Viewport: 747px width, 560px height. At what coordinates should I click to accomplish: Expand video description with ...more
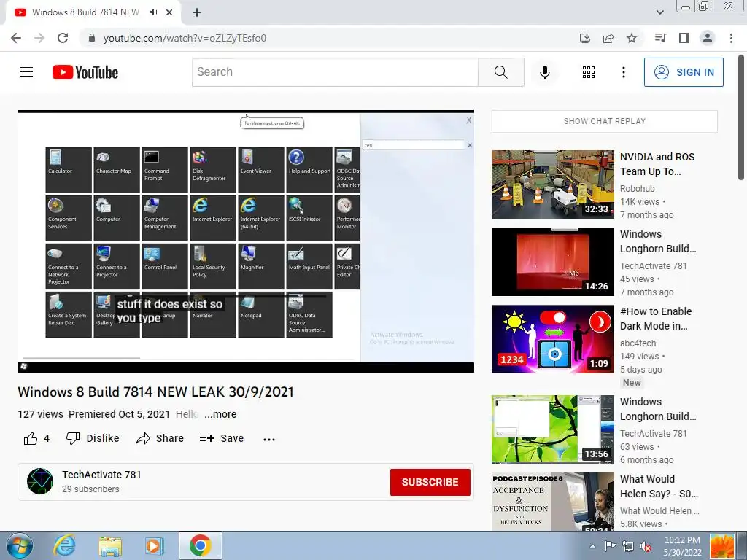click(220, 414)
